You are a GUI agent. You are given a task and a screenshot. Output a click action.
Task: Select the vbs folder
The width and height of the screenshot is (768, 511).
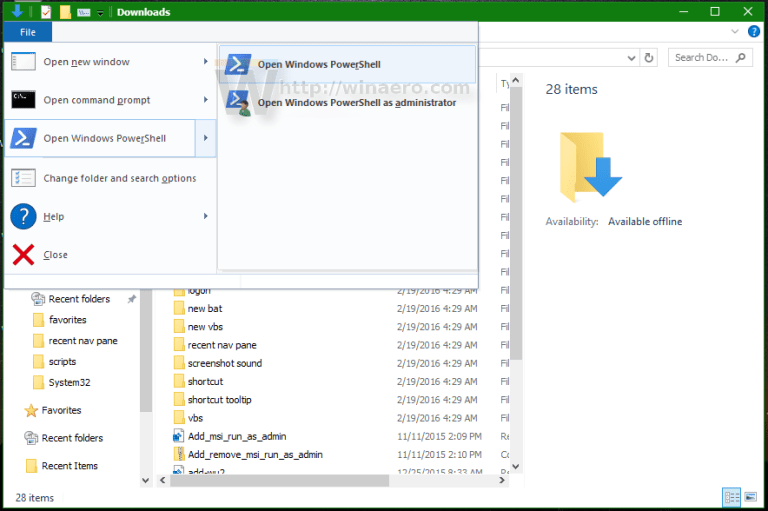[x=195, y=418]
